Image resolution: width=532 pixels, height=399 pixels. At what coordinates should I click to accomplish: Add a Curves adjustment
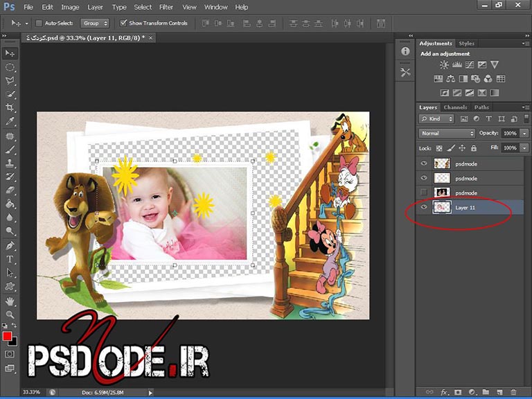(469, 64)
